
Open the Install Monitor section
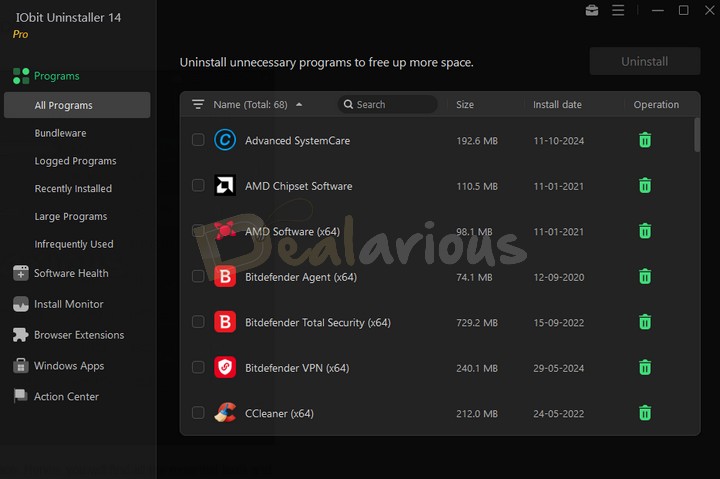pyautogui.click(x=68, y=304)
